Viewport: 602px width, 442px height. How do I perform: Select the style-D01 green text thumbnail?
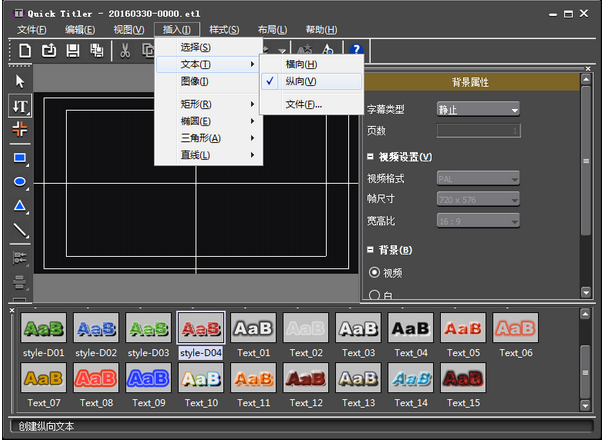[x=44, y=328]
